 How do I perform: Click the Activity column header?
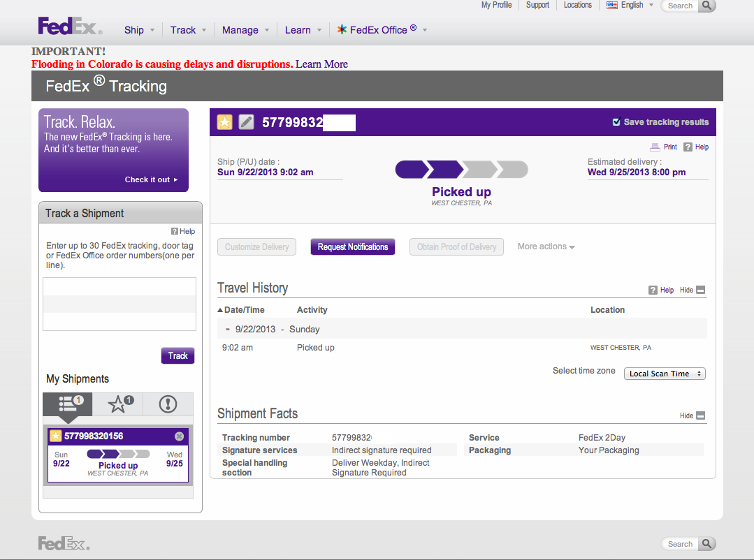(312, 310)
